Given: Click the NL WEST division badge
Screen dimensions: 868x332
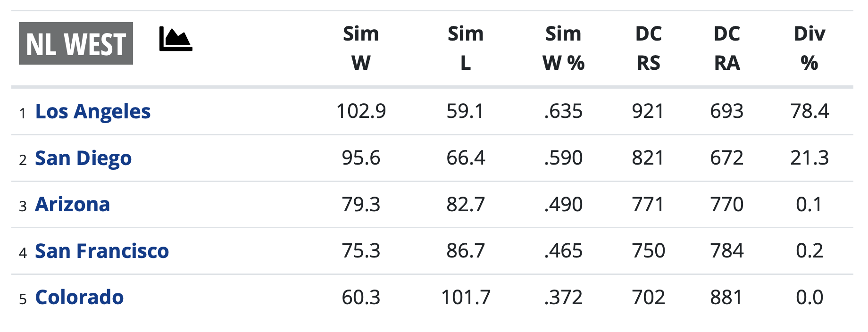Looking at the screenshot, I should (x=76, y=44).
